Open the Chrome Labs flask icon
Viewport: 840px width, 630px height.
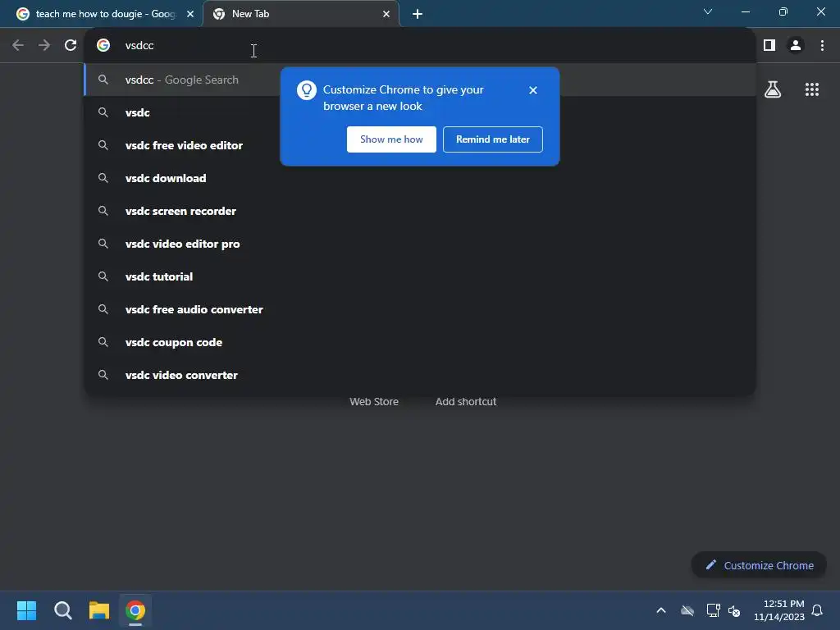(x=773, y=89)
